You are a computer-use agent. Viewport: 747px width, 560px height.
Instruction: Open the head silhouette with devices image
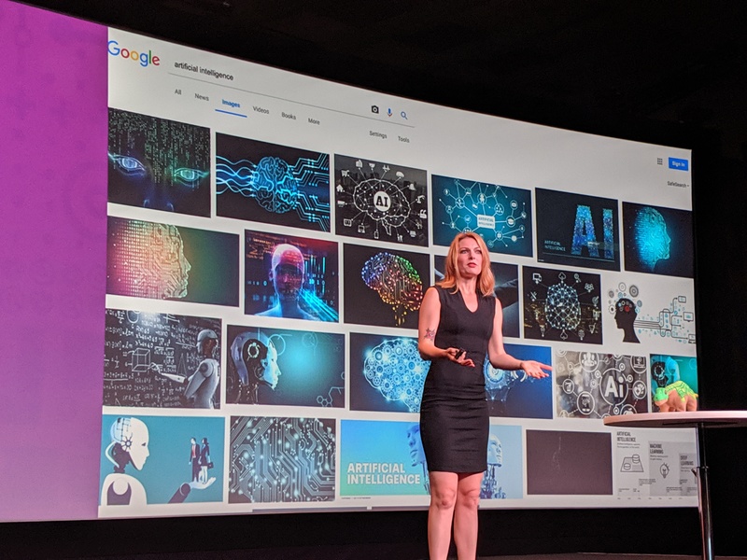(651, 310)
